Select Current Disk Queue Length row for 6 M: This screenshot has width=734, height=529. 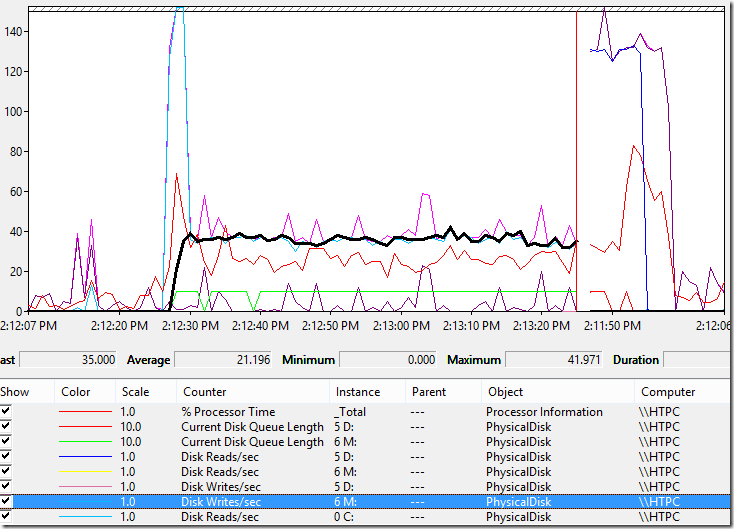tap(365, 441)
